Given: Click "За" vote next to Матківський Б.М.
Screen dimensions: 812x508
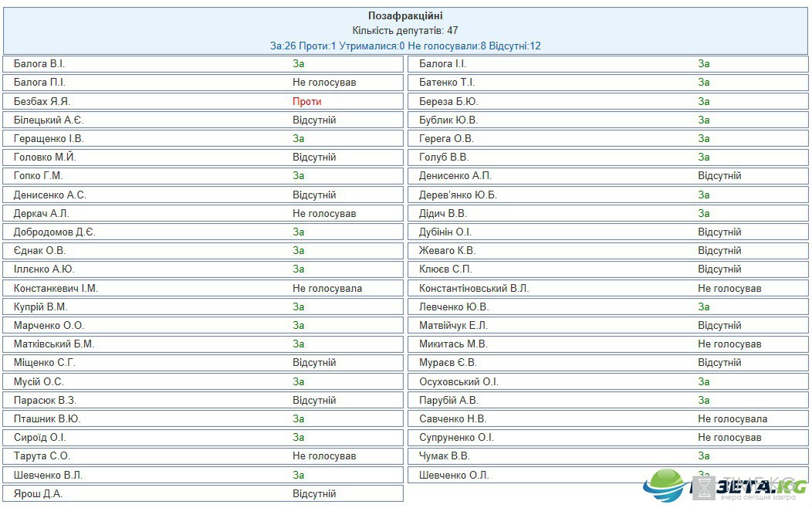Looking at the screenshot, I should [x=298, y=345].
